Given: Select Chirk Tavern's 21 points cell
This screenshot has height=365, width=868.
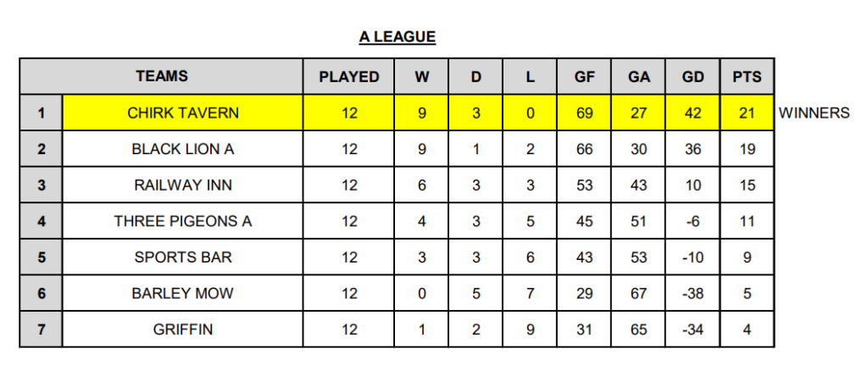Looking at the screenshot, I should point(747,113).
